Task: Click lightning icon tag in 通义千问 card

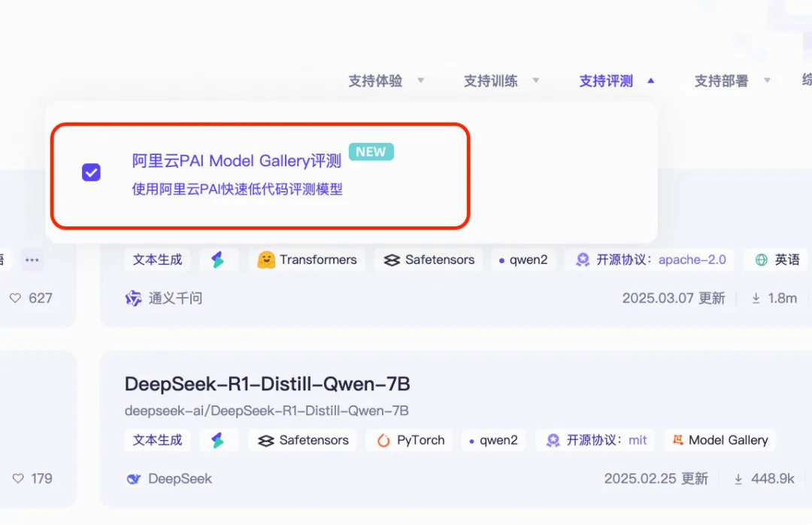Action: click(x=218, y=259)
